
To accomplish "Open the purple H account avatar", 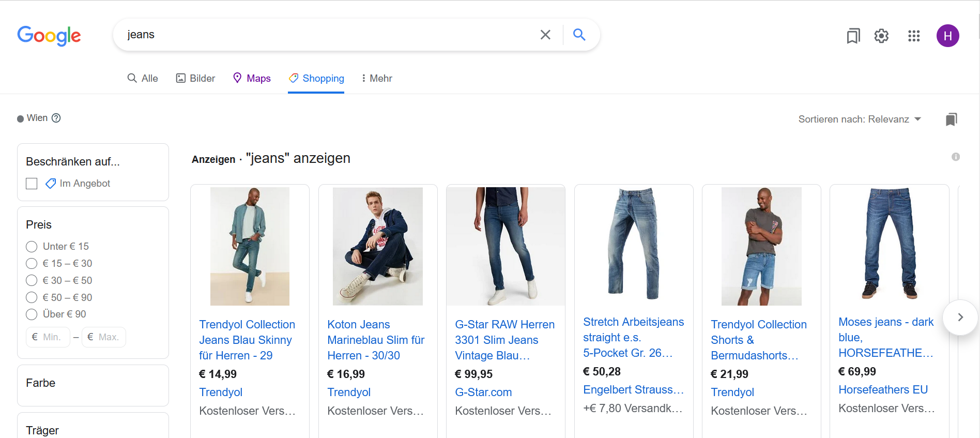I will 948,36.
